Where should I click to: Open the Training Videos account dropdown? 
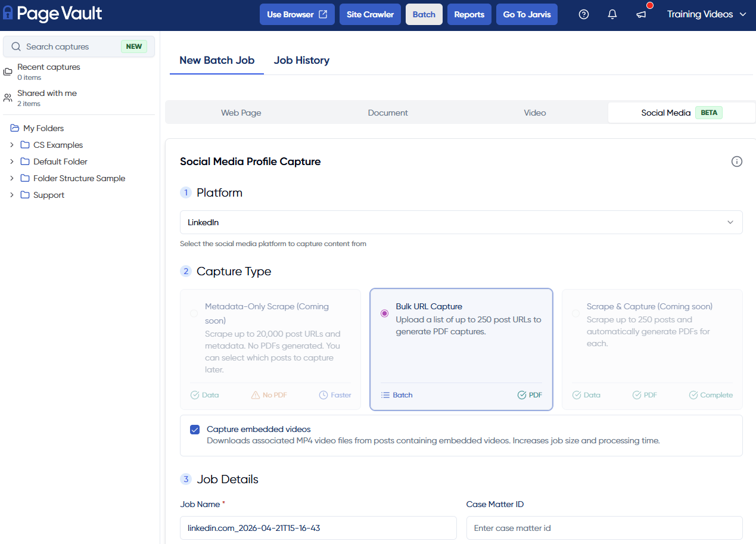(707, 14)
